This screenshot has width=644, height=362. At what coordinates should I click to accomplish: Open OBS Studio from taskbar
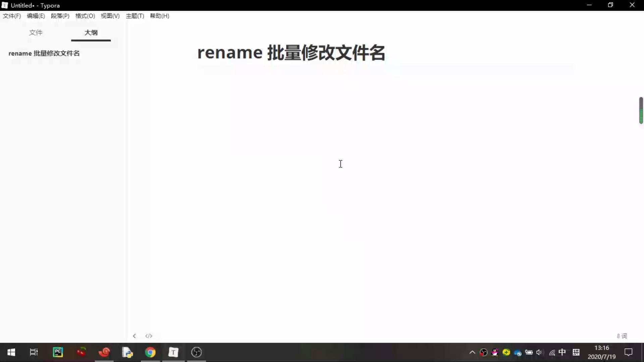(197, 352)
